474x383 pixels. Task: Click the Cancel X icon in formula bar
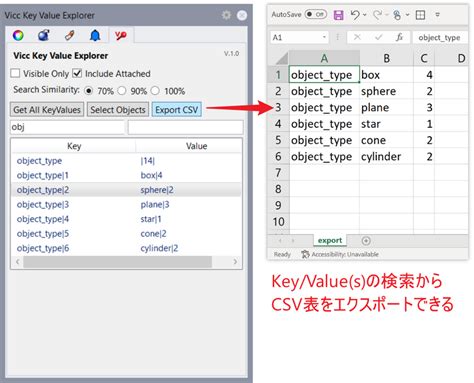357,37
